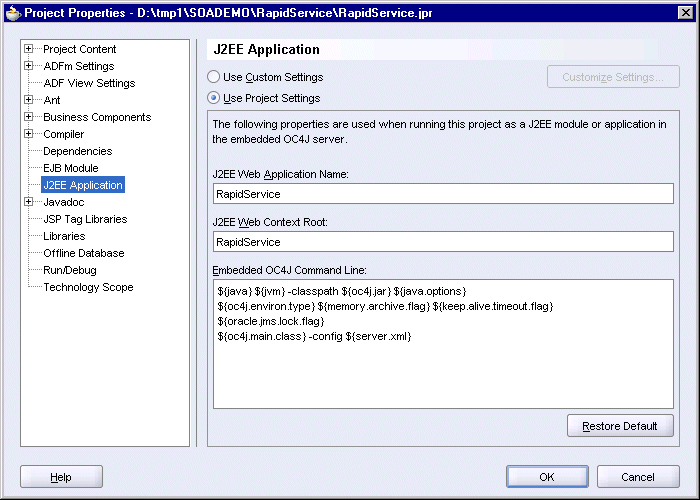The width and height of the screenshot is (700, 500).
Task: Expand the Javadoc tree node
Action: coord(29,202)
